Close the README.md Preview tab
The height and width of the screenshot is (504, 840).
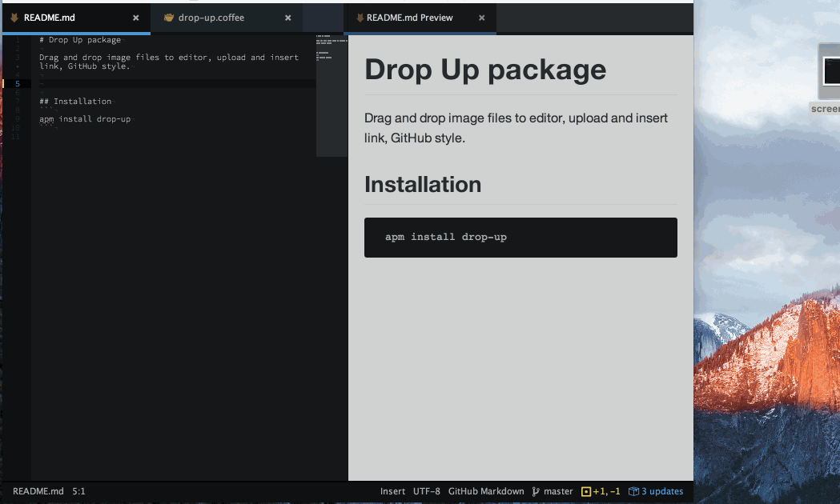[481, 18]
